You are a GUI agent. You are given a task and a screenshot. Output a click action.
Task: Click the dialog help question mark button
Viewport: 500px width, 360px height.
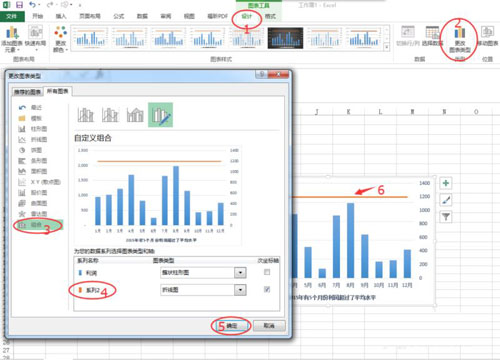point(262,74)
